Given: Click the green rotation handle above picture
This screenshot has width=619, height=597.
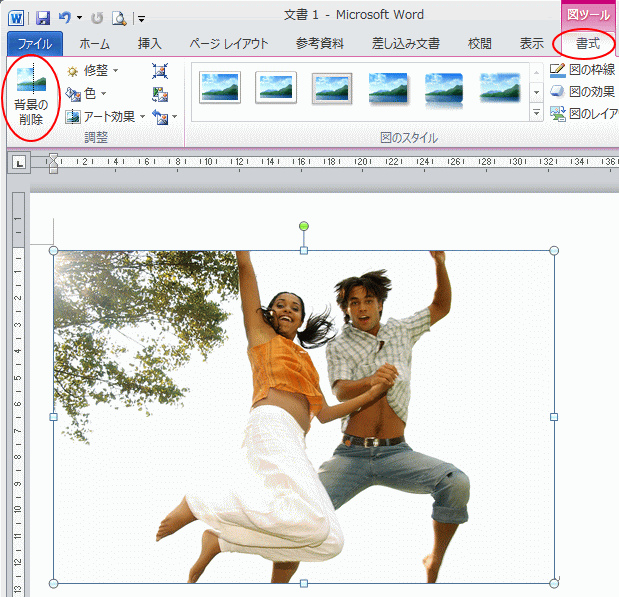Looking at the screenshot, I should click(x=304, y=226).
